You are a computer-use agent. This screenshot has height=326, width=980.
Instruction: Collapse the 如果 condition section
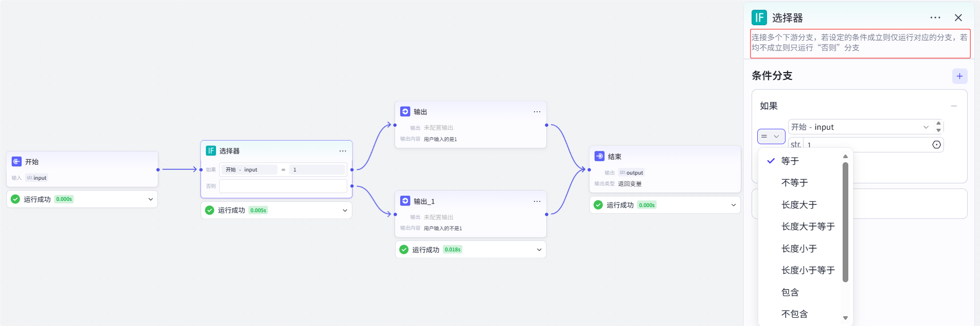coord(955,106)
